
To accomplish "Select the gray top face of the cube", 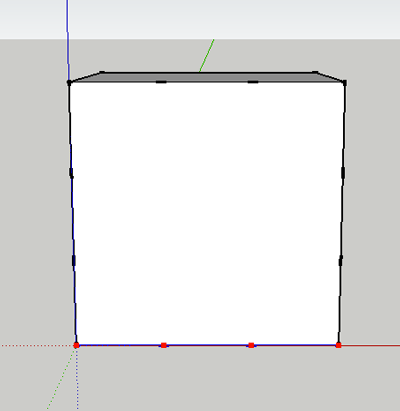I will (x=207, y=77).
